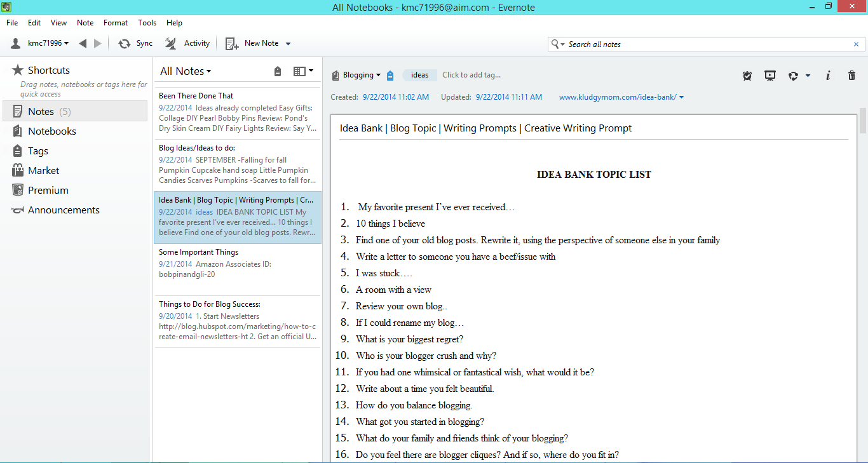Click the share icon for this note
This screenshot has height=463, width=868.
point(793,76)
